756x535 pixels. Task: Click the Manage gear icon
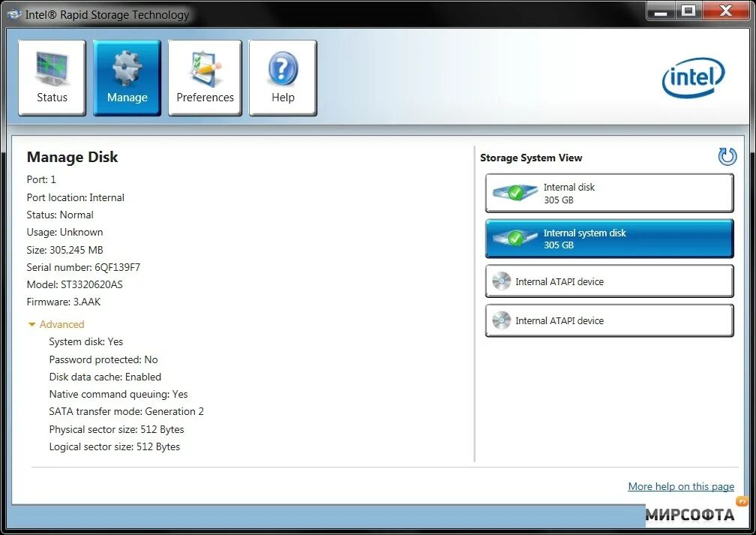point(127,68)
